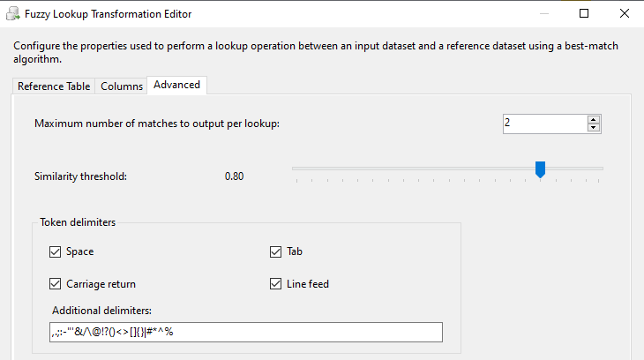Close the Fuzzy Lookup Transformation Editor
The image size is (644, 360).
(624, 14)
